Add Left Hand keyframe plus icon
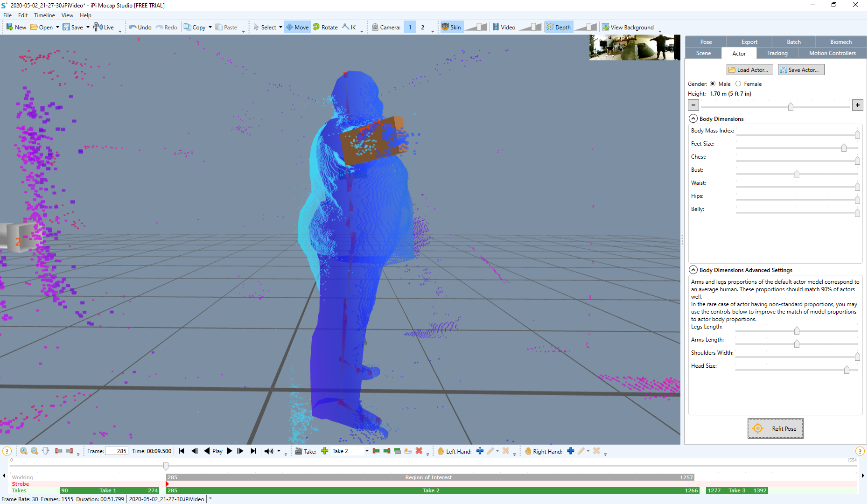Image resolution: width=868 pixels, height=504 pixels. point(480,451)
